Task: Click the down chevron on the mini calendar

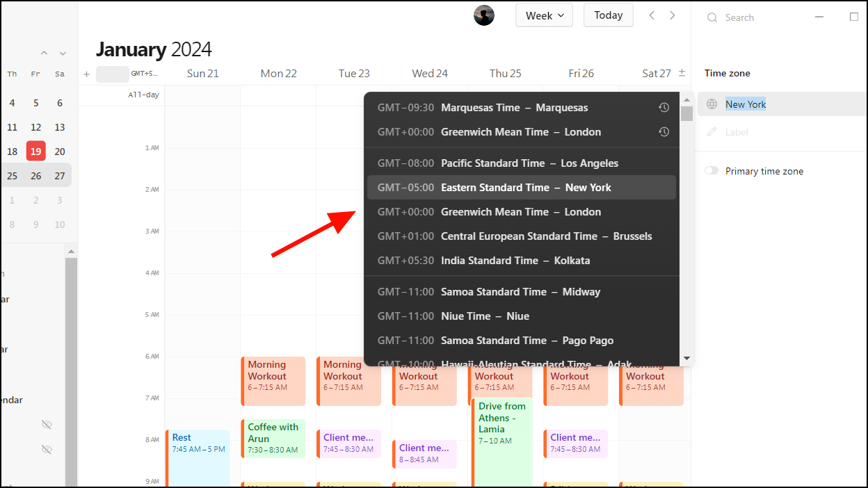Action: point(62,53)
